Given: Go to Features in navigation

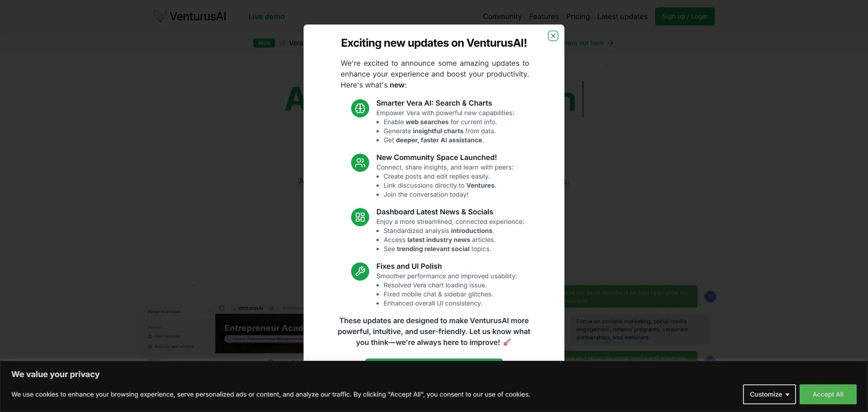Looking at the screenshot, I should [544, 16].
